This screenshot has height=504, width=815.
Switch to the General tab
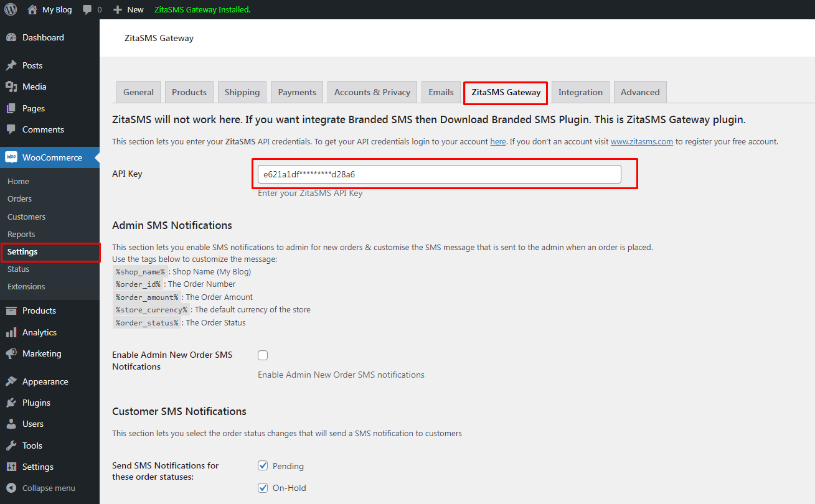tap(138, 92)
